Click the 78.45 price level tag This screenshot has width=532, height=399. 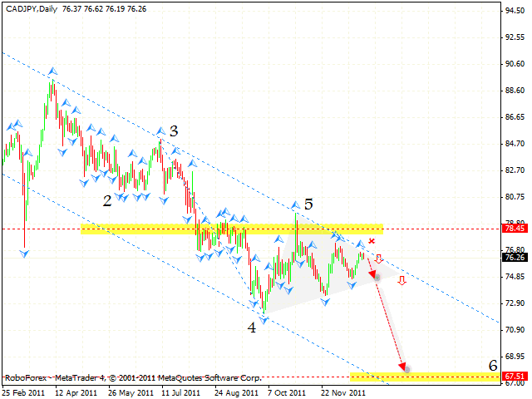(513, 228)
